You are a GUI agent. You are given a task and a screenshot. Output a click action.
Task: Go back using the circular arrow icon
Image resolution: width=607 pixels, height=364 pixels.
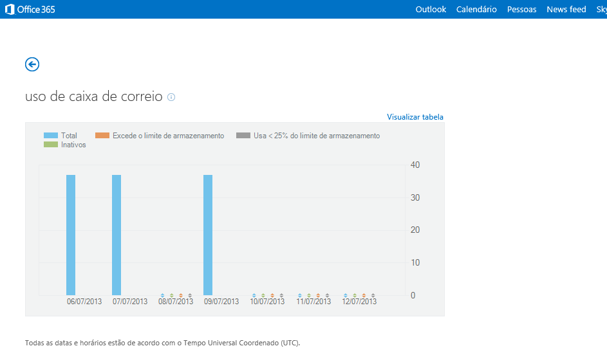pos(32,64)
